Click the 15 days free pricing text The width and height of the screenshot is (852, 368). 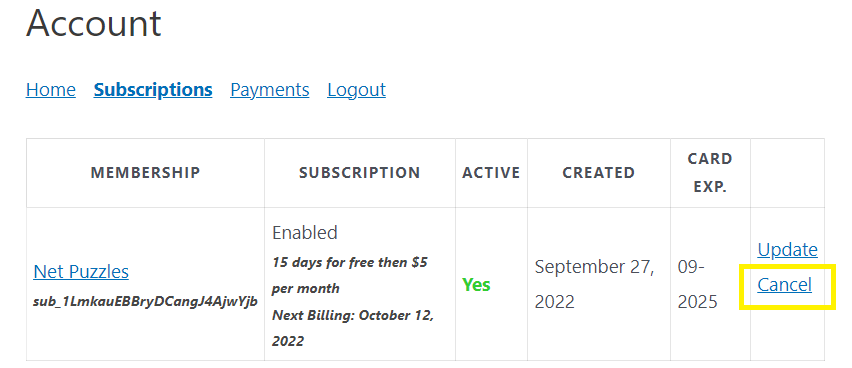pyautogui.click(x=349, y=275)
